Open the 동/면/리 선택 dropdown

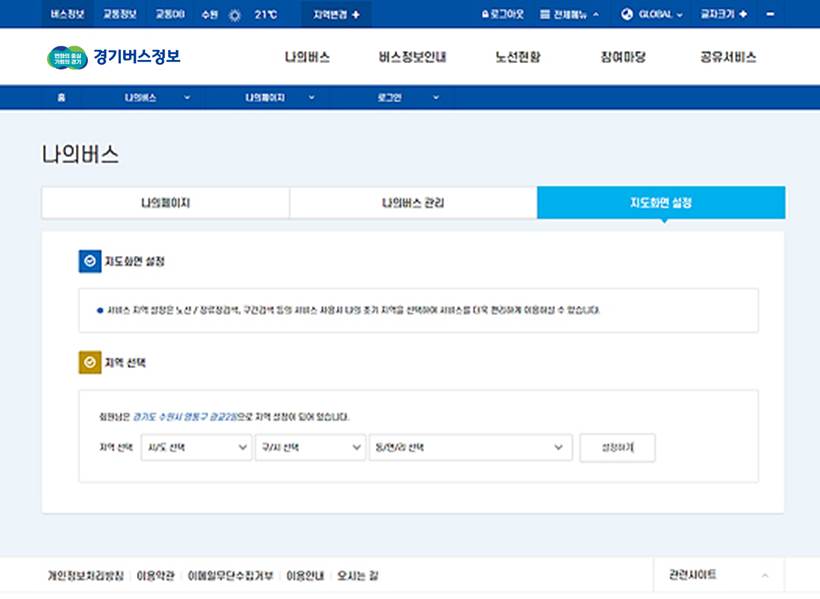coord(470,448)
